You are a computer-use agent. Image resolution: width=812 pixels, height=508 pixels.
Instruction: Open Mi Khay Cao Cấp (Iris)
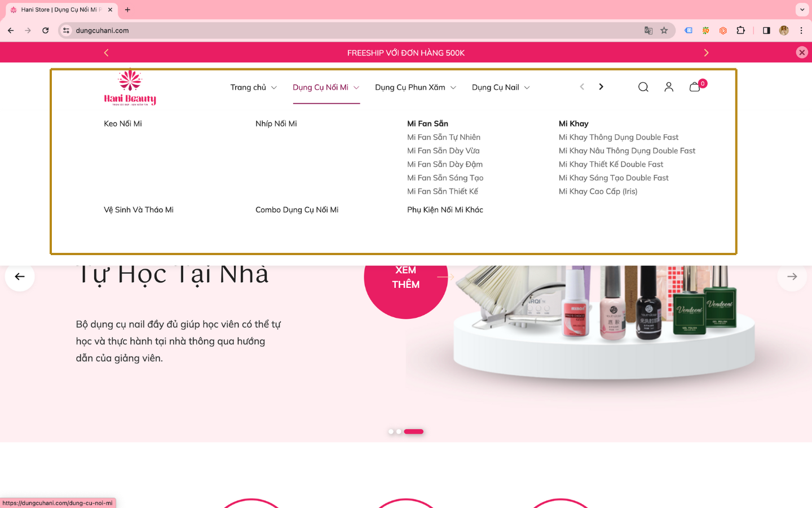point(598,191)
